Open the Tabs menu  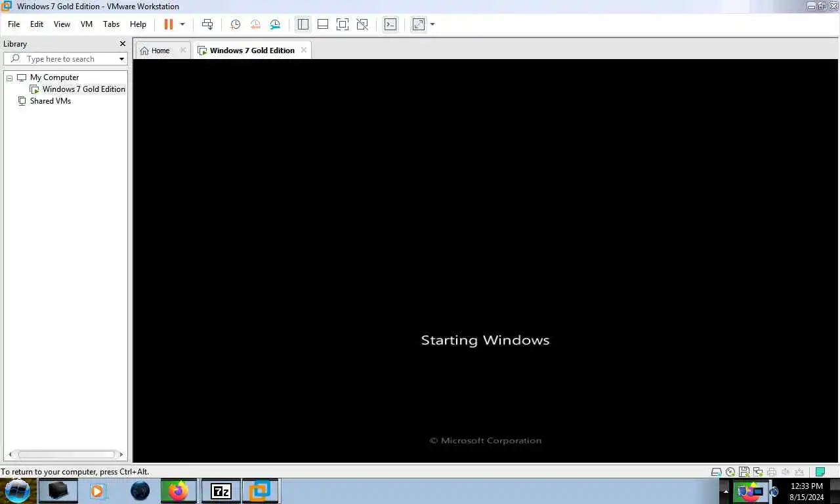[x=112, y=24]
